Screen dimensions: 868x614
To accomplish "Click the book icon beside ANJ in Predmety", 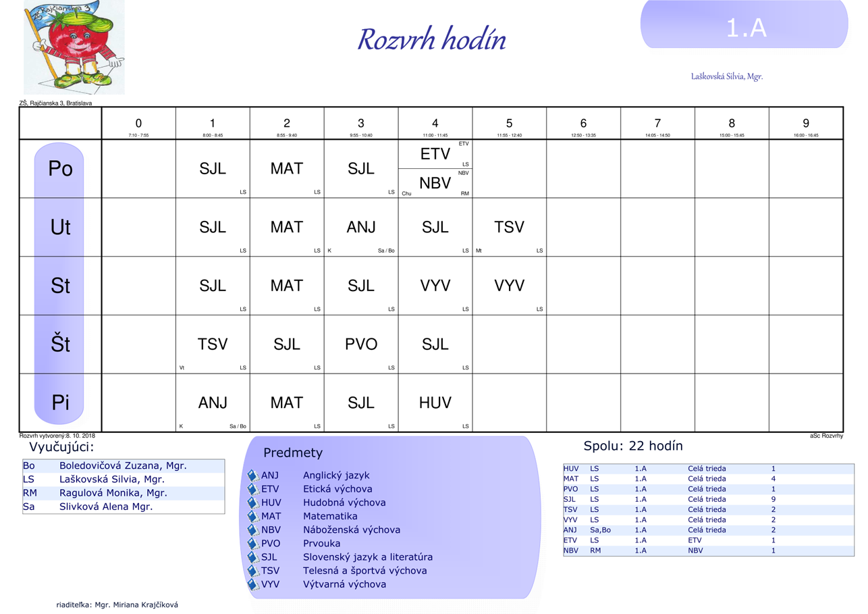I will click(x=253, y=476).
